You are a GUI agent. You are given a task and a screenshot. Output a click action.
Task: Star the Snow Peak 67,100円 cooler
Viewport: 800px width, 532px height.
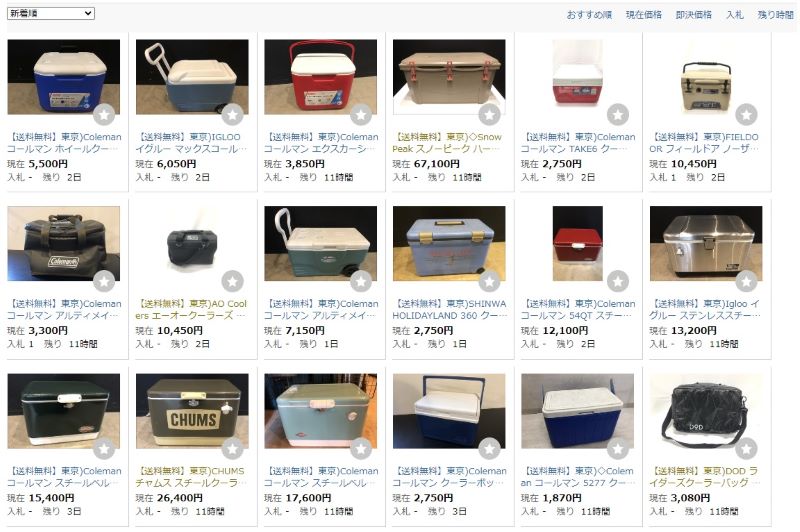click(489, 114)
